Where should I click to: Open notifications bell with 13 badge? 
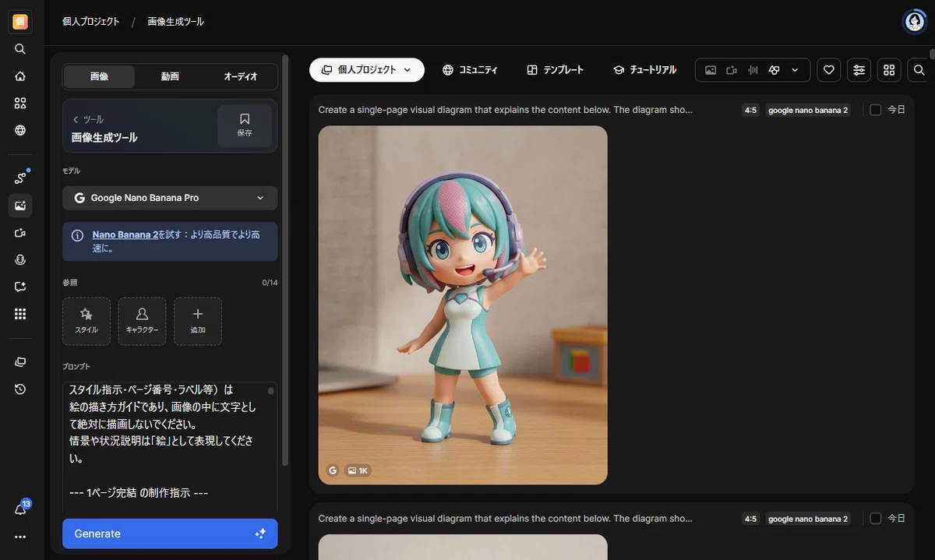[20, 509]
